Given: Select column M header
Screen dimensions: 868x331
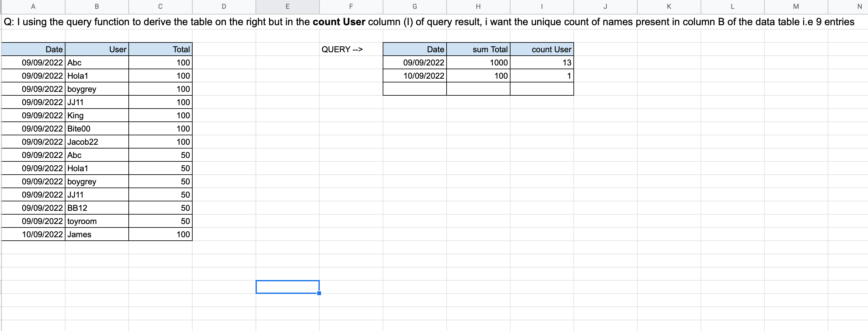Looking at the screenshot, I should click(x=796, y=6).
